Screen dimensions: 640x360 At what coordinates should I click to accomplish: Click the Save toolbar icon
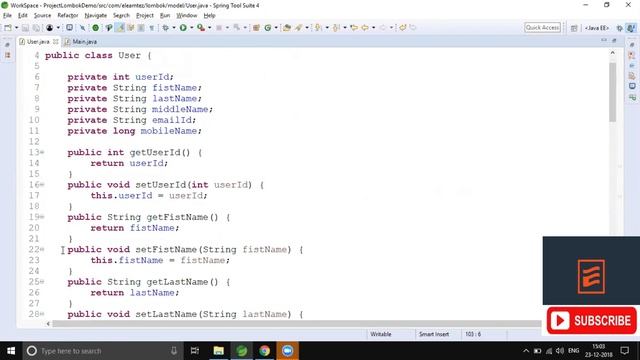[25, 28]
